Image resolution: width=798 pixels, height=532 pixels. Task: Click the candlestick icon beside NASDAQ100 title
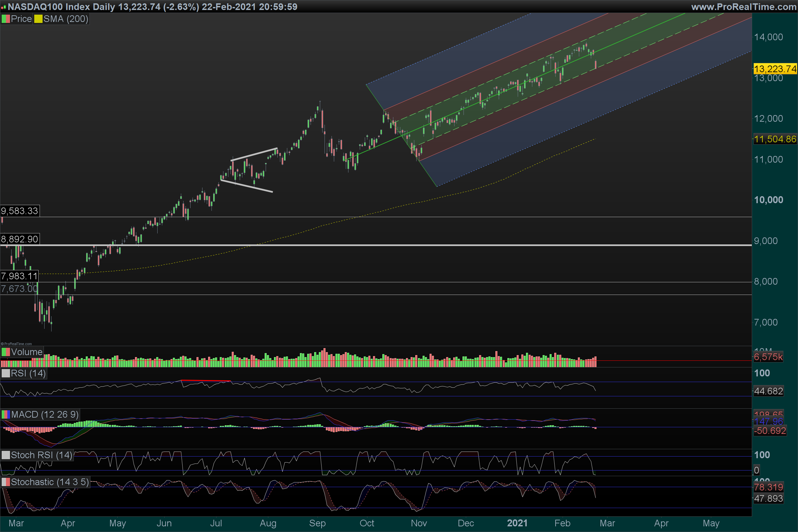tap(3, 7)
